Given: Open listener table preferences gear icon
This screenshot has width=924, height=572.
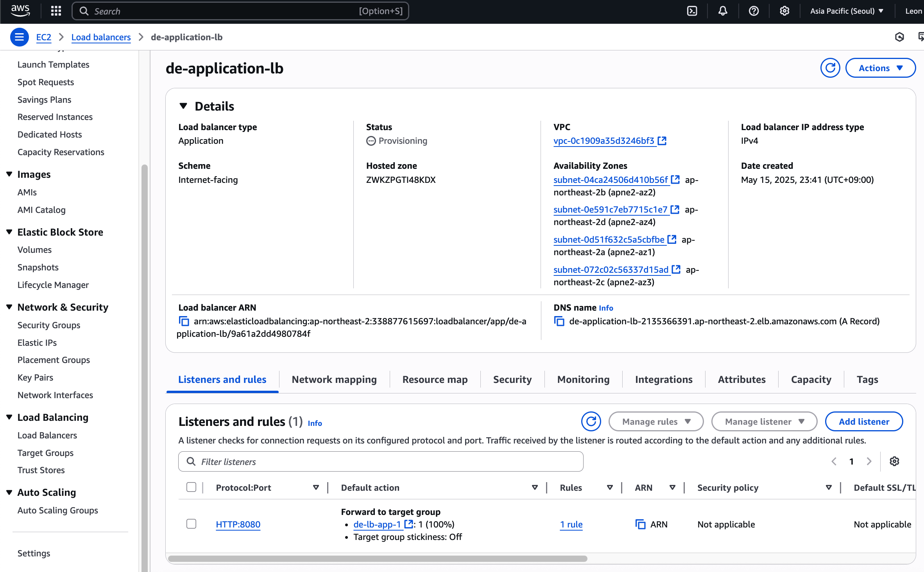Looking at the screenshot, I should (894, 461).
